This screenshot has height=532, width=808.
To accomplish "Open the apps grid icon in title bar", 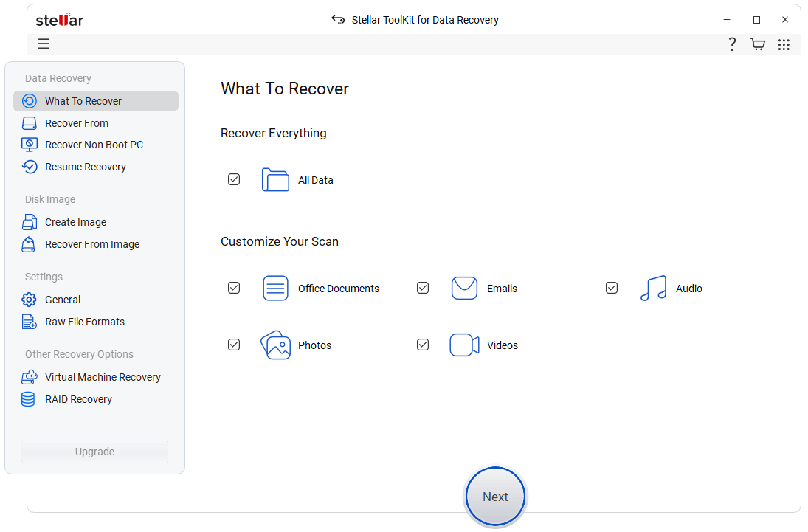I will point(784,44).
